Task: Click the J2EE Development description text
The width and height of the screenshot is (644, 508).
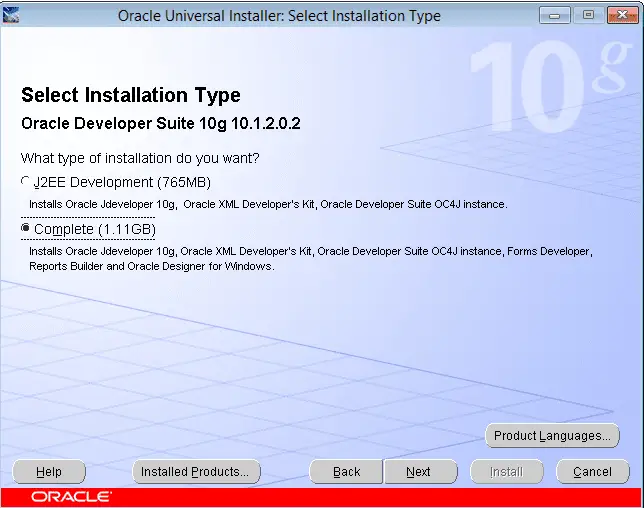Action: point(268,204)
